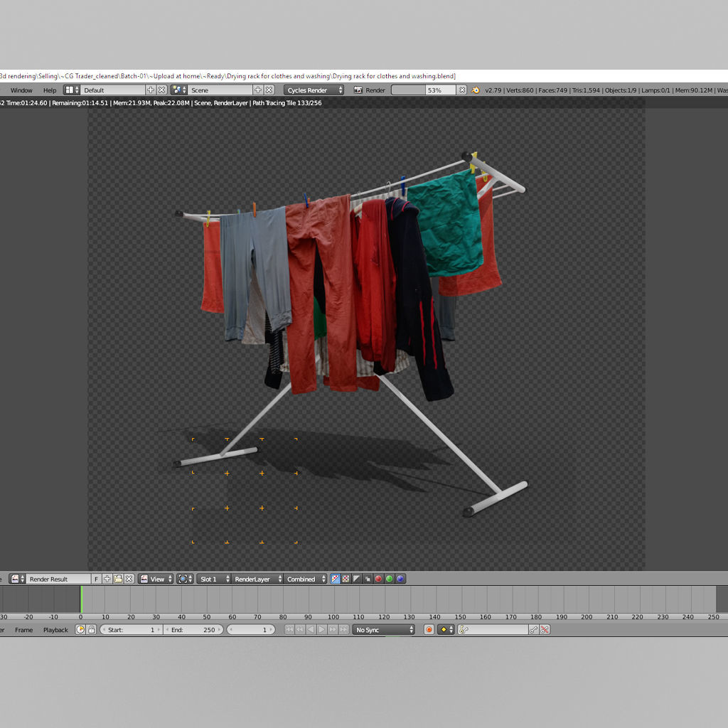
Task: Open the Cycles Render engine dropdown
Action: click(314, 90)
